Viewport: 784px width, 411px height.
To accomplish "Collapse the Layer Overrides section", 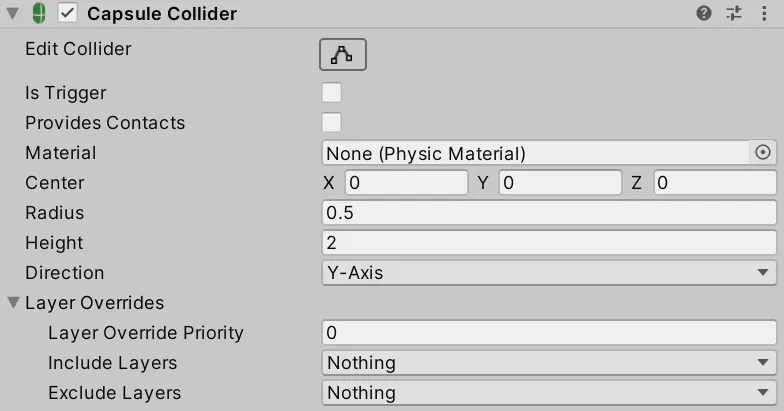I will [x=14, y=302].
